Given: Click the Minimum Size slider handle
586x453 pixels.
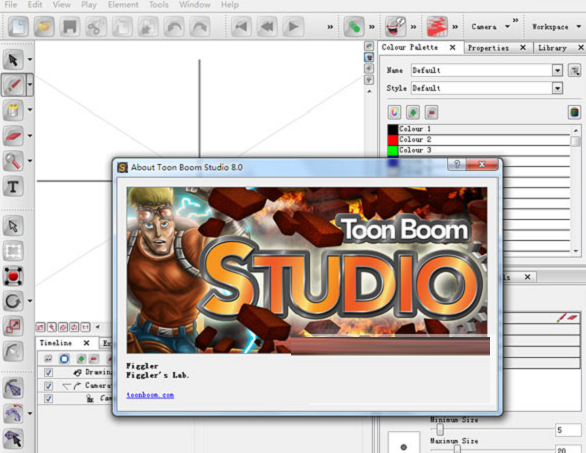Looking at the screenshot, I should pos(440,429).
